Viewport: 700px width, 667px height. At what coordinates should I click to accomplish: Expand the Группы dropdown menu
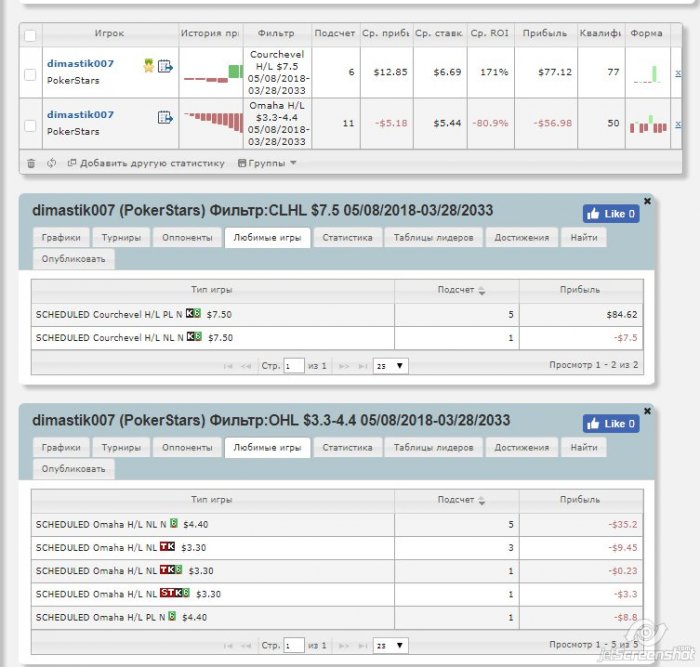point(267,163)
